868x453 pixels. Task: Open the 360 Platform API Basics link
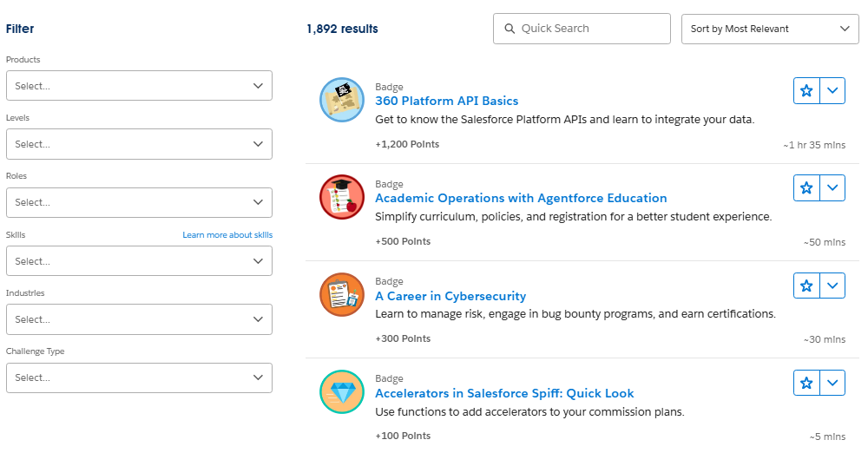pyautogui.click(x=447, y=101)
